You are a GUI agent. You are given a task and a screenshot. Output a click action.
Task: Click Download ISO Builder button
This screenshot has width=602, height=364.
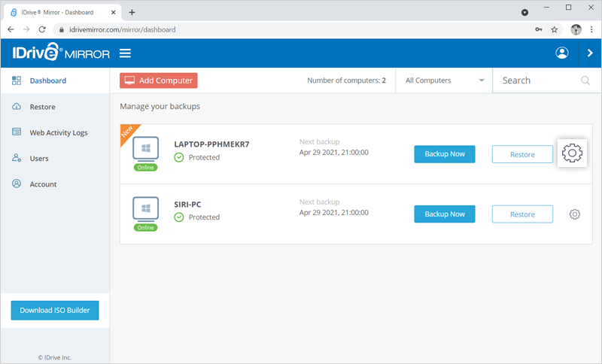coord(55,311)
